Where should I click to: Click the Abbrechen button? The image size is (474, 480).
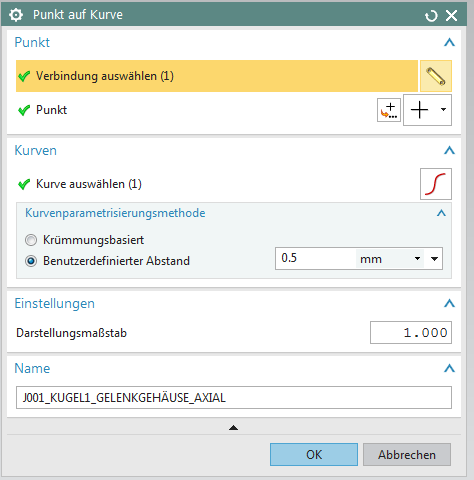click(x=407, y=455)
